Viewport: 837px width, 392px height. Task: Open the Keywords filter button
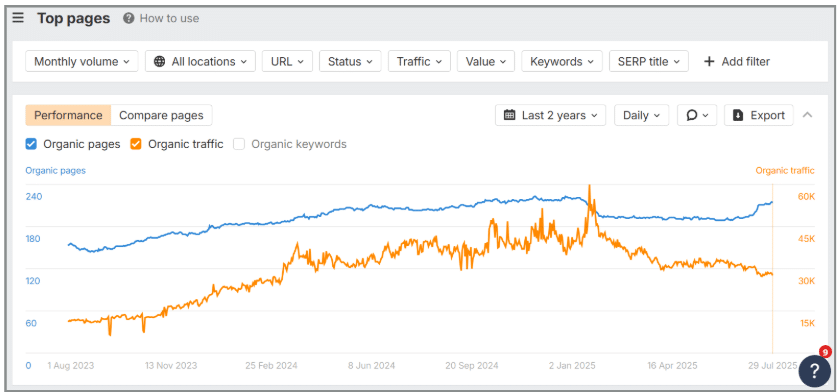(x=562, y=61)
